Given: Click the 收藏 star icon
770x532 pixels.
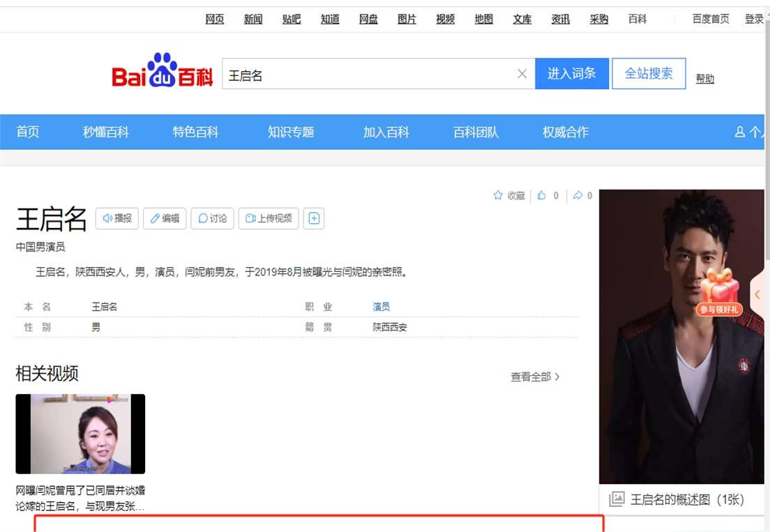Looking at the screenshot, I should tap(498, 195).
